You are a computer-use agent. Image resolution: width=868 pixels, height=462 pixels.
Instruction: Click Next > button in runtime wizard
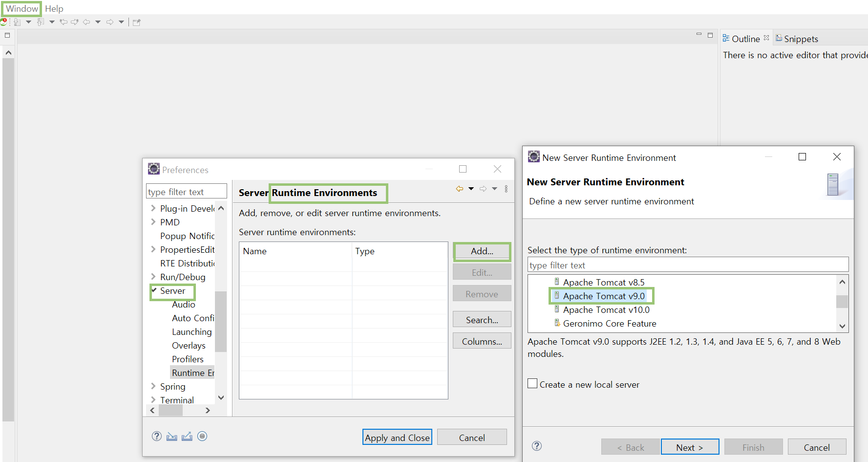pyautogui.click(x=690, y=447)
